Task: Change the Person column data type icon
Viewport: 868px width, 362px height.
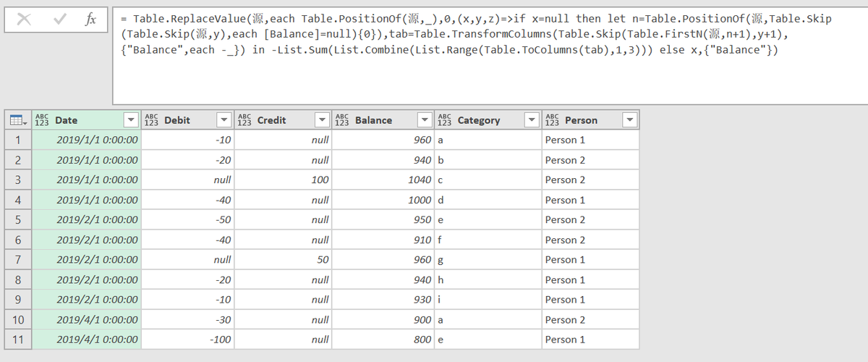Action: point(553,120)
